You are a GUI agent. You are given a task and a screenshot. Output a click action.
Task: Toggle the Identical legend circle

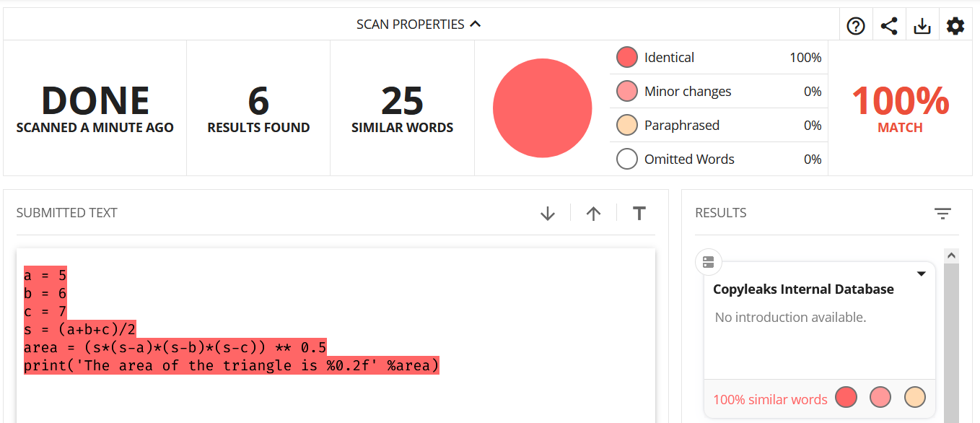[x=627, y=58]
